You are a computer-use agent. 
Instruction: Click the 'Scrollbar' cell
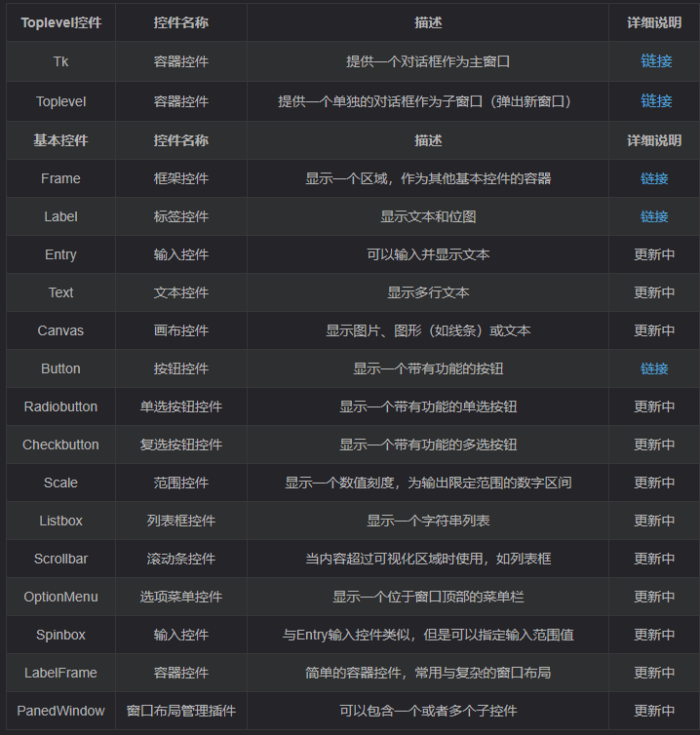coord(61,559)
